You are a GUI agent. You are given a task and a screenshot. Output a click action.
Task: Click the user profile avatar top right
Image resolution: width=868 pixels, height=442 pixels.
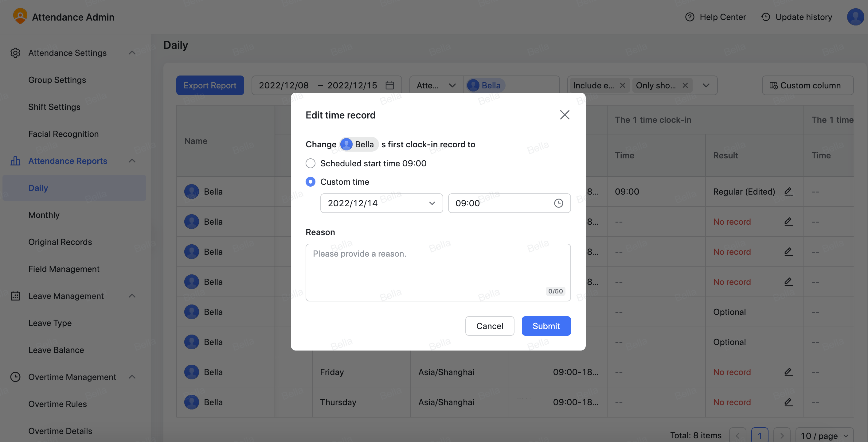(x=855, y=17)
